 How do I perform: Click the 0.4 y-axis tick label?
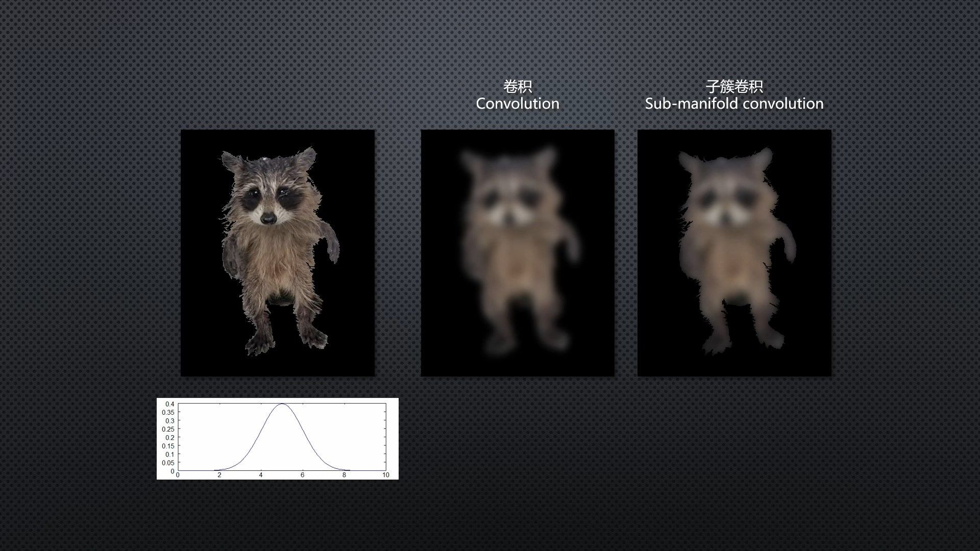(169, 404)
